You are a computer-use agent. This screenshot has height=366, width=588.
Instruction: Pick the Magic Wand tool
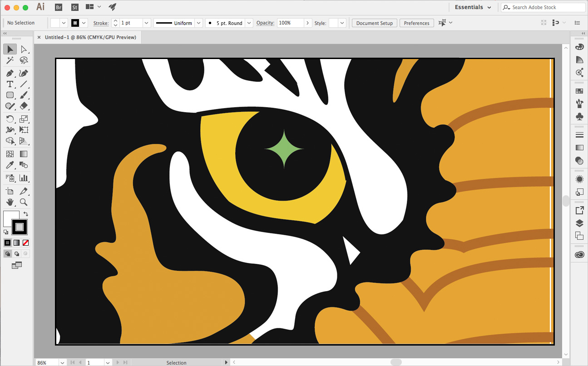coord(10,60)
